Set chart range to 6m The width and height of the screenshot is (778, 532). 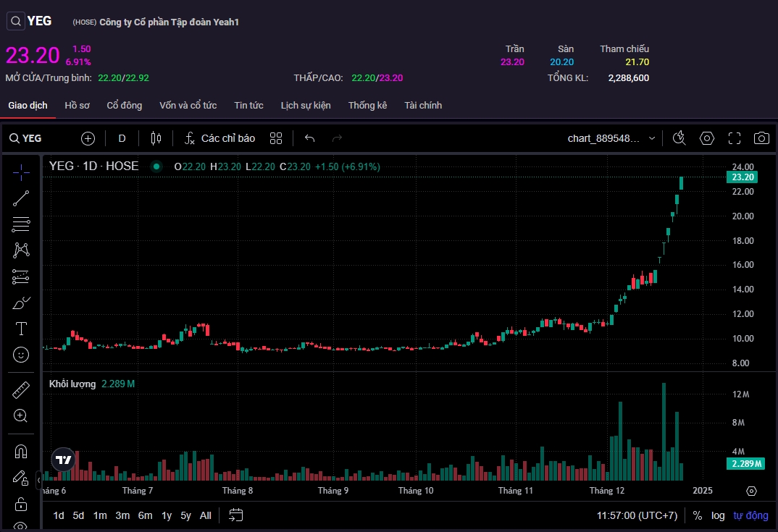[146, 515]
